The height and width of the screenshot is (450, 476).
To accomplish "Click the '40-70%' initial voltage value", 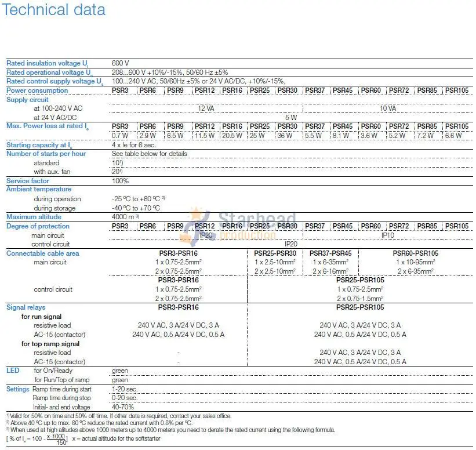I will [x=123, y=407].
